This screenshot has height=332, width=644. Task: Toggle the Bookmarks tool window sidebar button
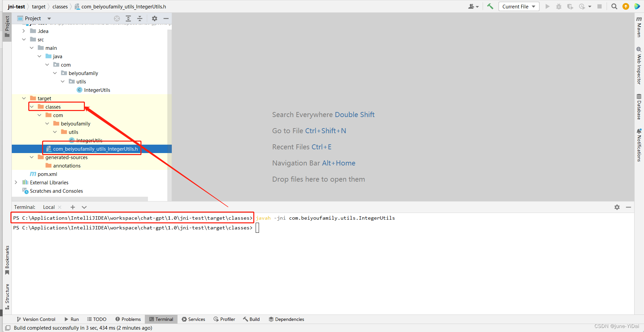pos(7,260)
